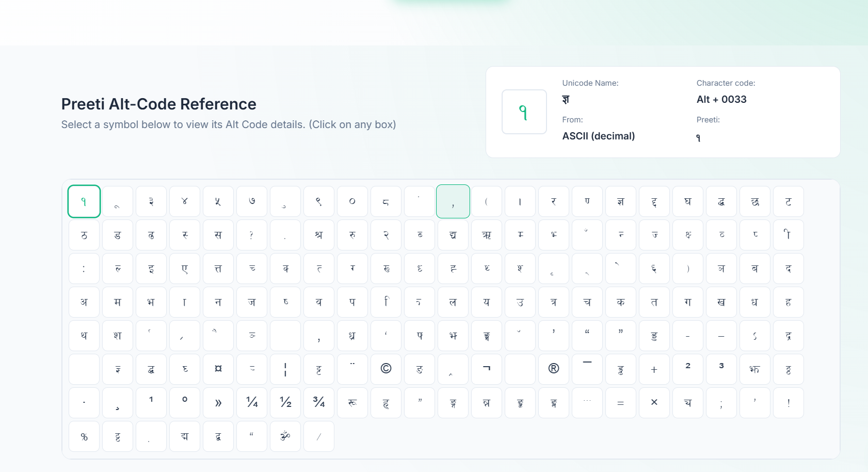The image size is (868, 472).
Task: Select the superscript 3 symbol box
Action: (x=721, y=369)
